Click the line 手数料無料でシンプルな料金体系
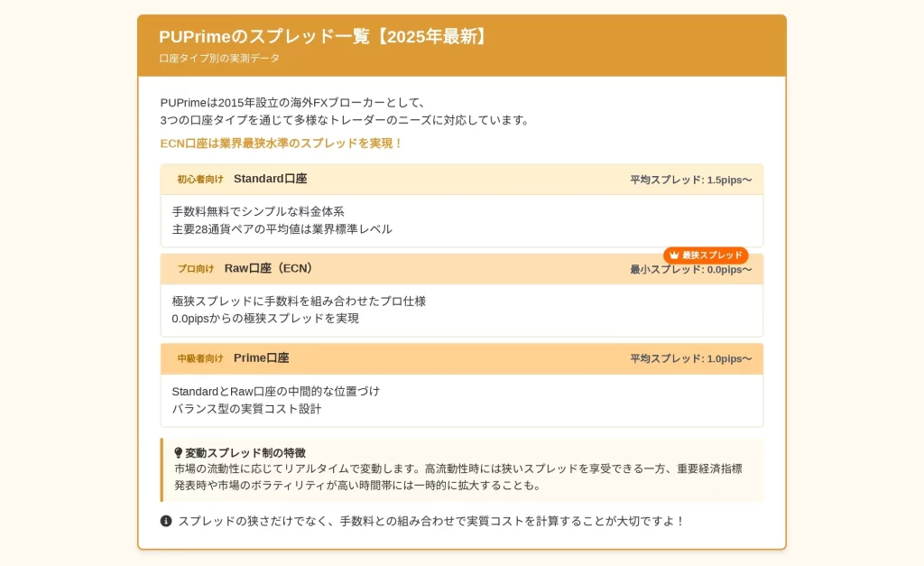924x566 pixels. tap(258, 211)
